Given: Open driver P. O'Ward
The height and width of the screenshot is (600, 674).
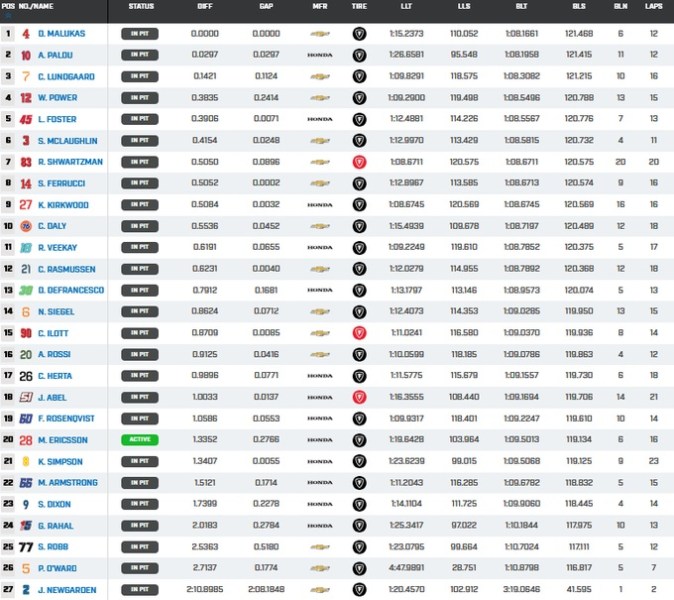Looking at the screenshot, I should pyautogui.click(x=57, y=568).
